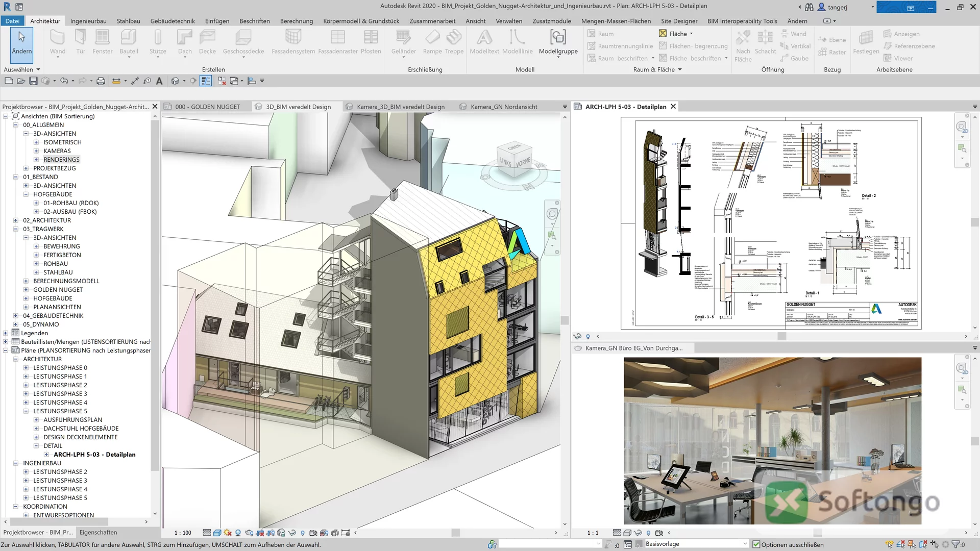980x551 pixels.
Task: Switch to the Eigenschaften panel tab
Action: pos(98,532)
